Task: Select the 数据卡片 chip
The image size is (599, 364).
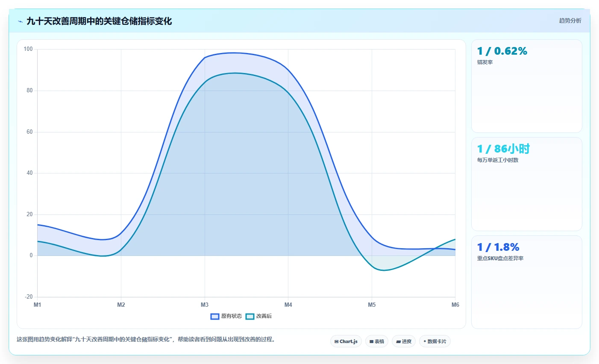Action: pyautogui.click(x=435, y=341)
